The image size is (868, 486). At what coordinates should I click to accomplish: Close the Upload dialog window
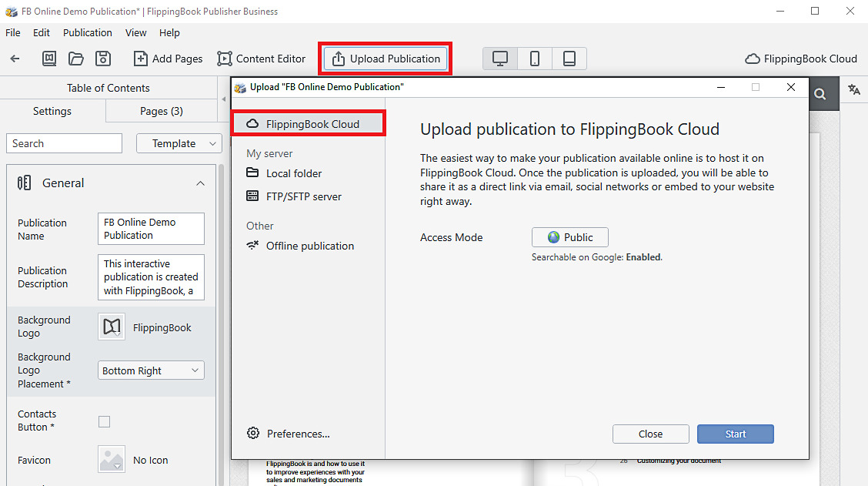pyautogui.click(x=791, y=87)
